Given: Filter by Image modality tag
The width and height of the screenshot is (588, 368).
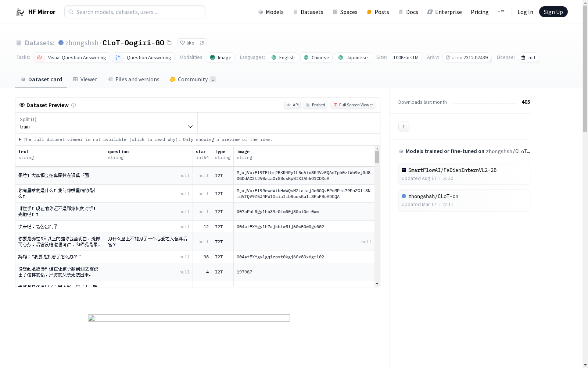Looking at the screenshot, I should tap(220, 57).
